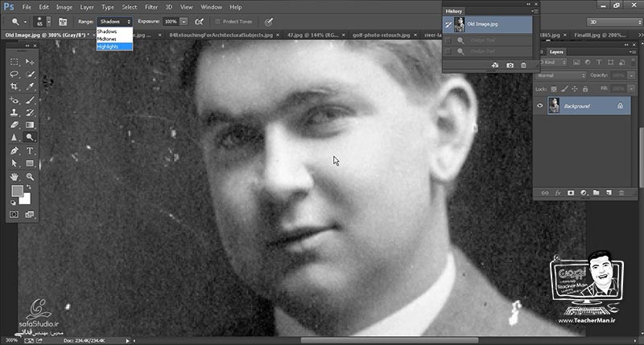Viewport: 644px width, 345px height.
Task: Select the Rectangle shape tool
Action: [x=30, y=163]
